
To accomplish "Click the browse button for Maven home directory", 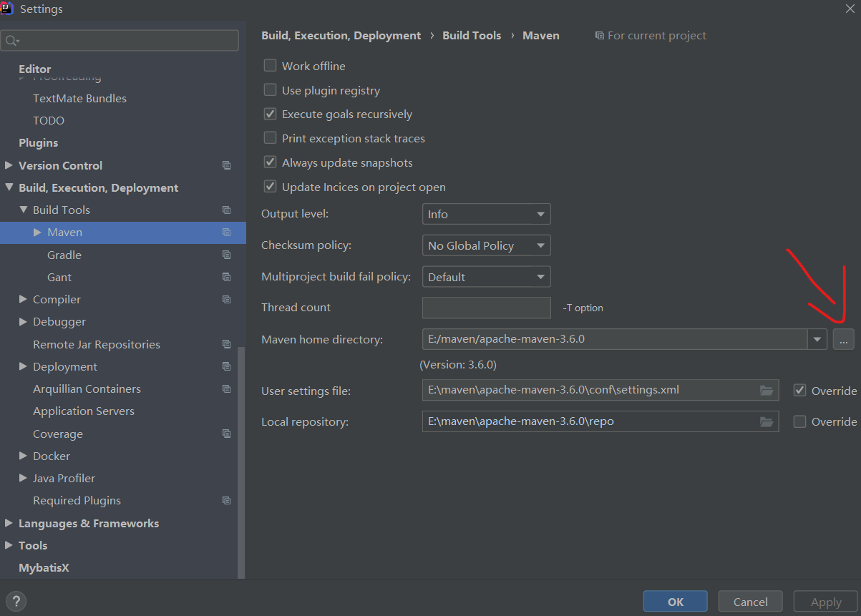I will pos(843,339).
